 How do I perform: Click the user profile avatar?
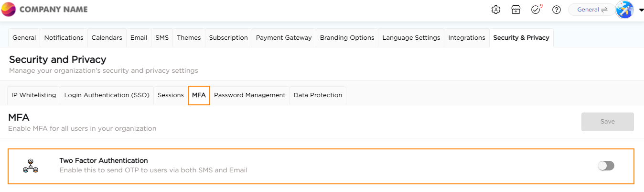pos(624,10)
